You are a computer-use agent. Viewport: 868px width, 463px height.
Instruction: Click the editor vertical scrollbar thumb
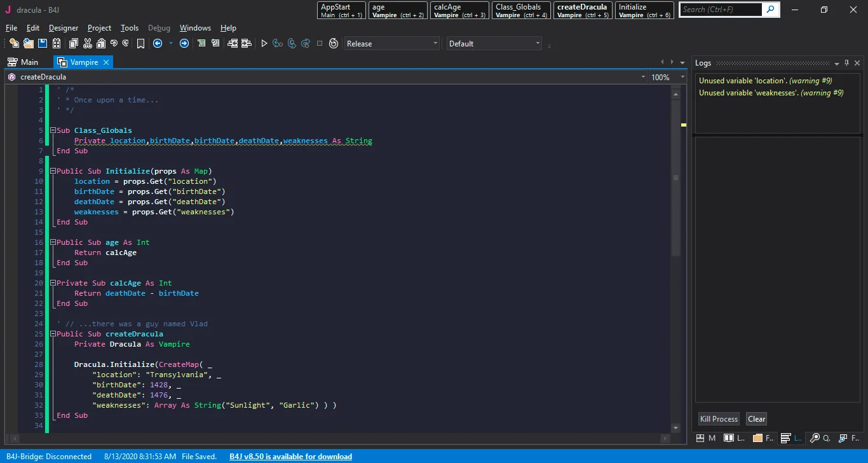pyautogui.click(x=675, y=177)
